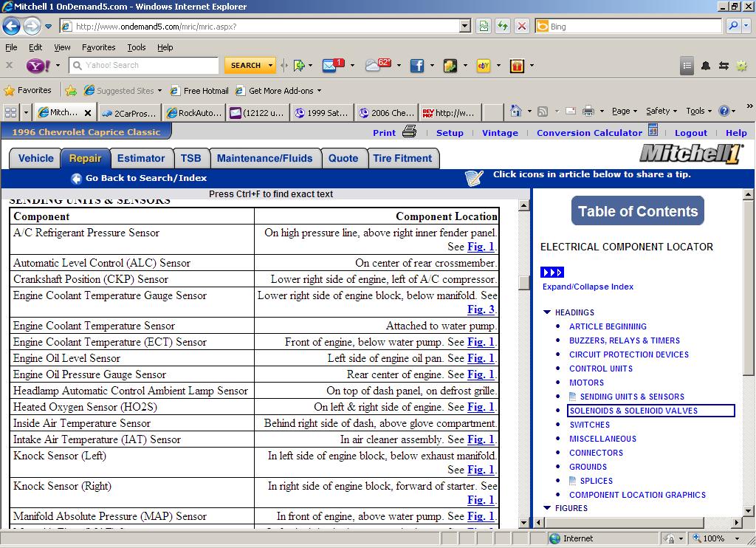Click the eBay toolbar icon
Image resolution: width=756 pixels, height=548 pixels.
tap(484, 66)
